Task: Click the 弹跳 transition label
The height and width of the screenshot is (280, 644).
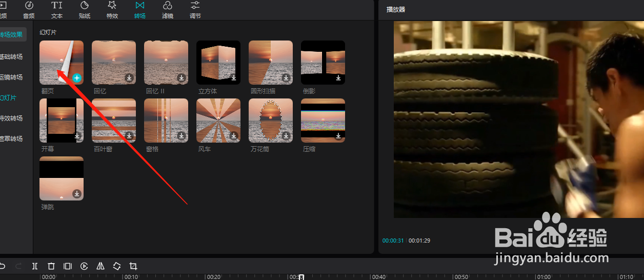Action: 48,207
